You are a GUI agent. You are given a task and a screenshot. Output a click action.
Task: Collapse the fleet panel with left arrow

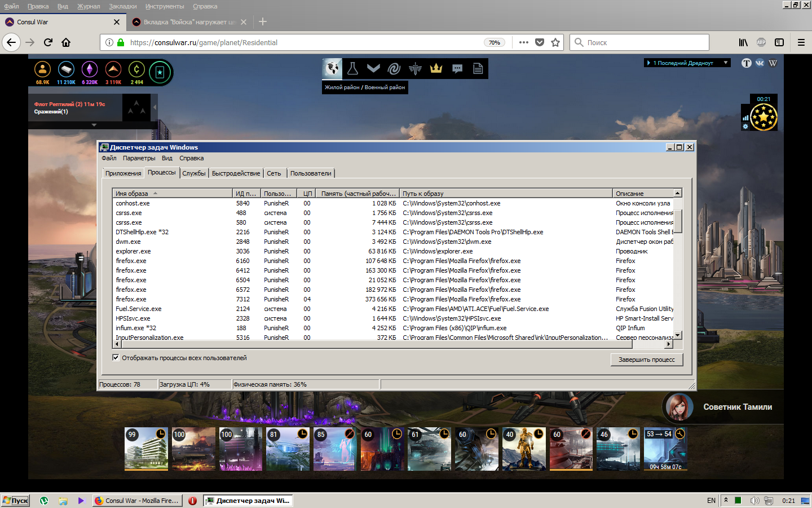tap(155, 107)
